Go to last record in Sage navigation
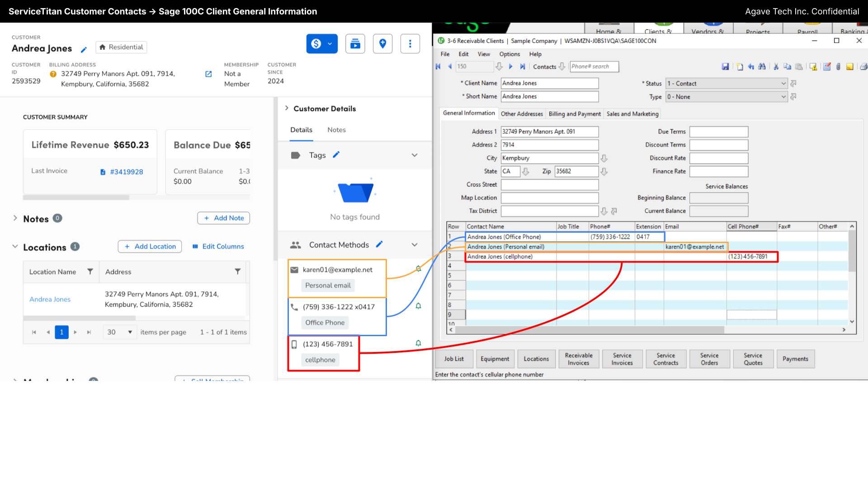 tap(523, 66)
